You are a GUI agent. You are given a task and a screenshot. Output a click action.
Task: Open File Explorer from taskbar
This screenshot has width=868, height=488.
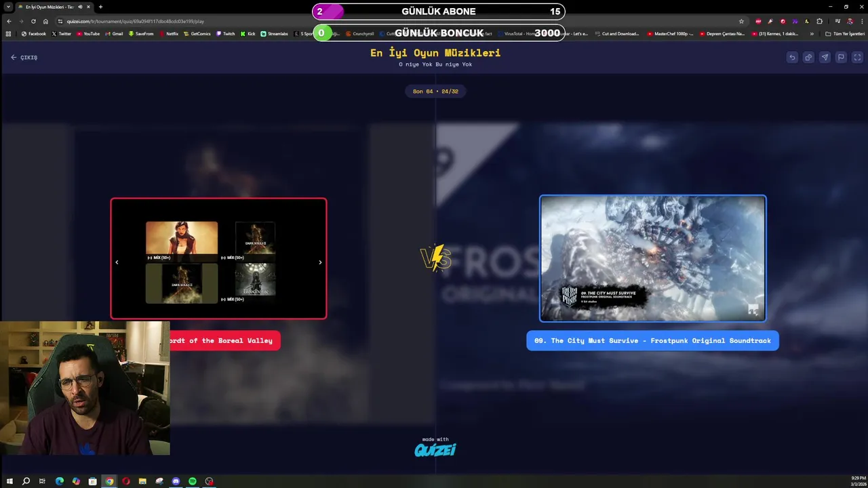coord(142,481)
